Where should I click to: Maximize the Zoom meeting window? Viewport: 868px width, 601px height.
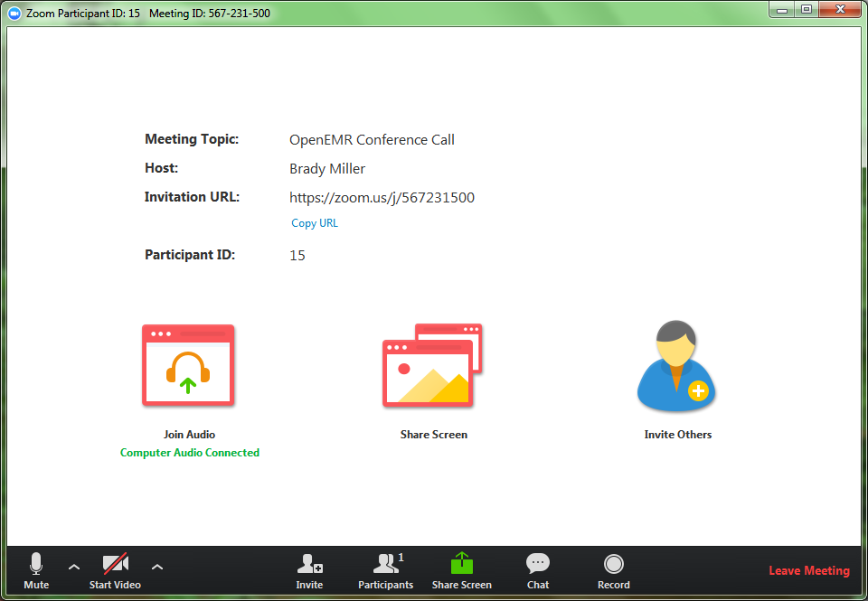pos(807,9)
